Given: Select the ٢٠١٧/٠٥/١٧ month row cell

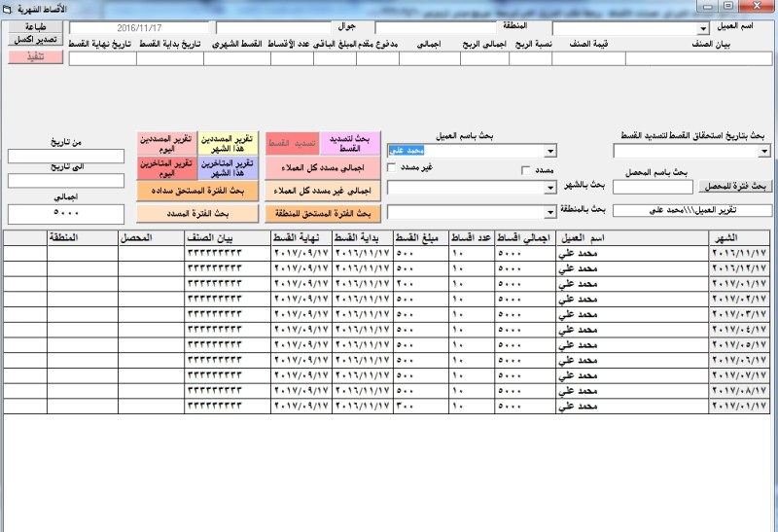Looking at the screenshot, I should [740, 345].
